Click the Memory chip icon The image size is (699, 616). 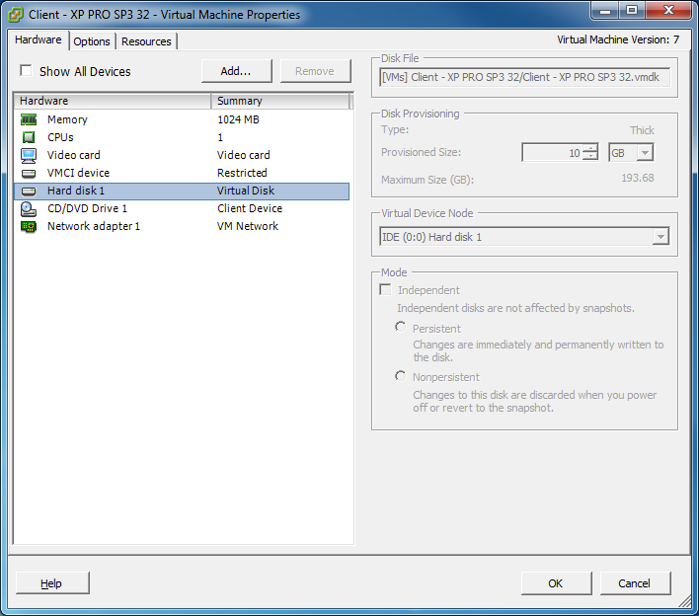click(x=29, y=119)
